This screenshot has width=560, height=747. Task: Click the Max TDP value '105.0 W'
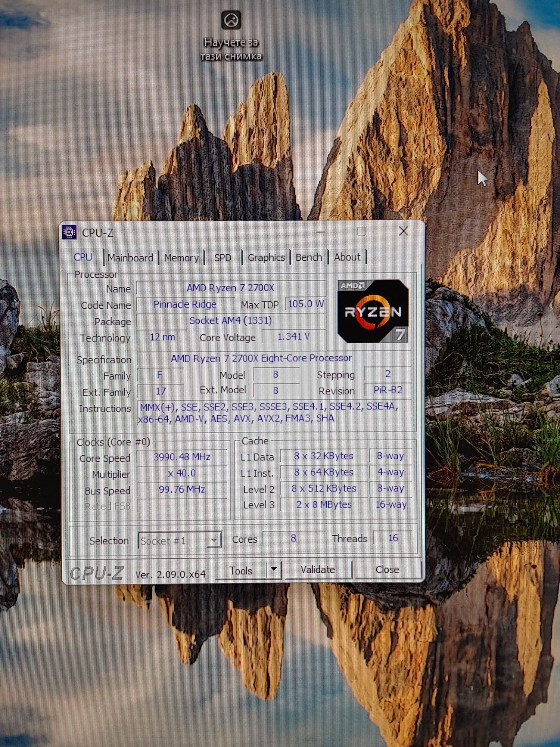305,304
